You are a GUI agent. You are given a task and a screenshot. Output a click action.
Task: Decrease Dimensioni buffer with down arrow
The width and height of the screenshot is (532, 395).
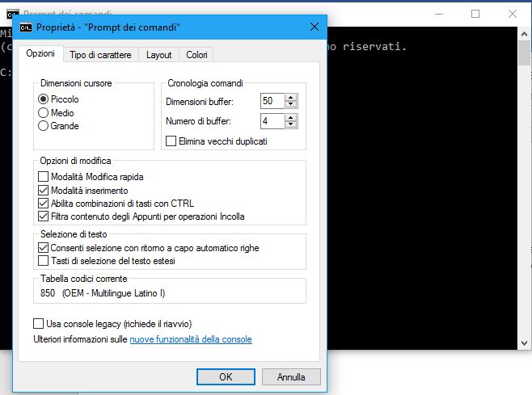point(291,105)
